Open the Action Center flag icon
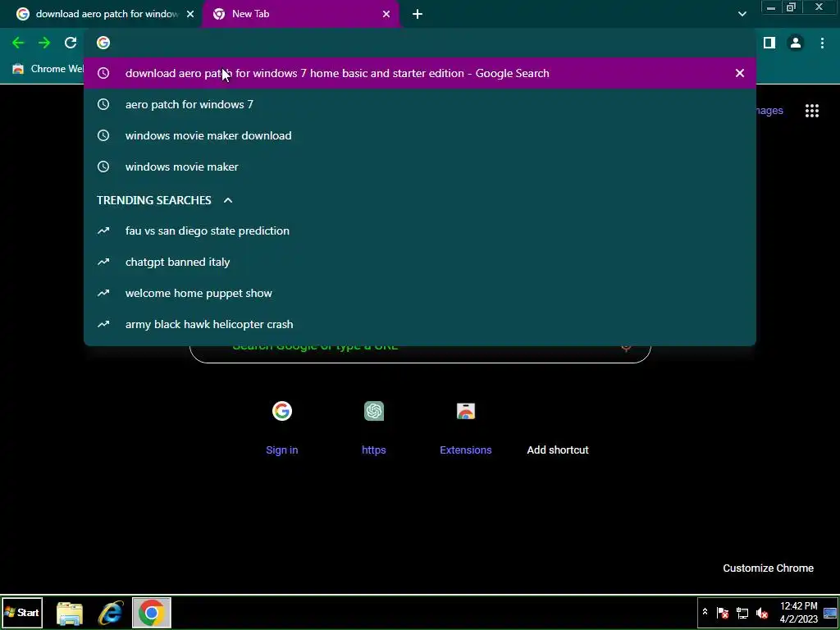The image size is (840, 630). click(722, 613)
